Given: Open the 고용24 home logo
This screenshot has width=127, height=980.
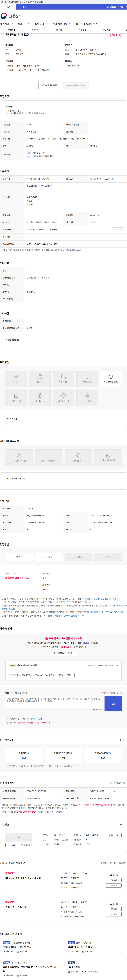Looking at the screenshot, I should (11, 16).
